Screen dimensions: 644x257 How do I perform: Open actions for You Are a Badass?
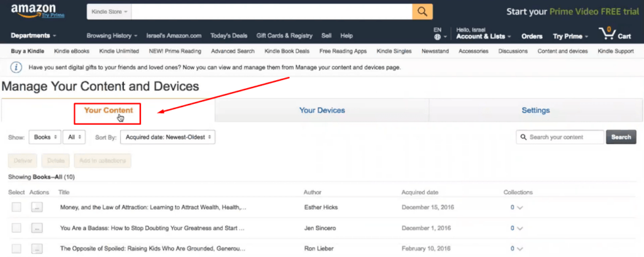coord(36,228)
